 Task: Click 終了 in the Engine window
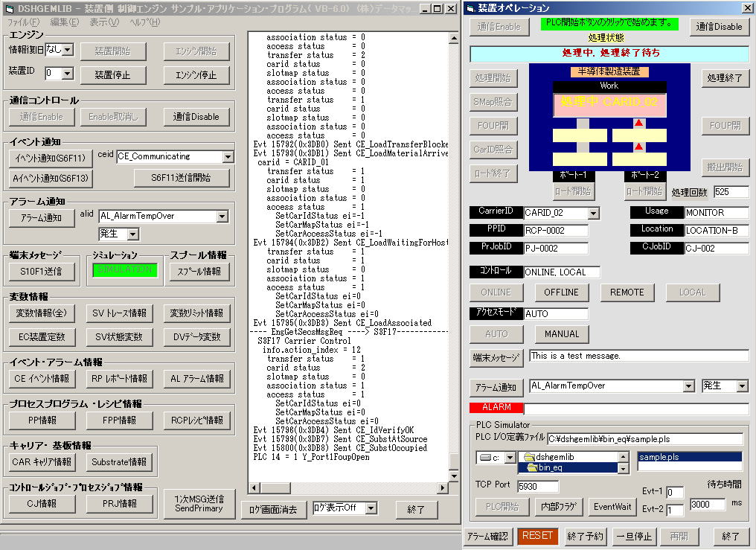tap(416, 510)
